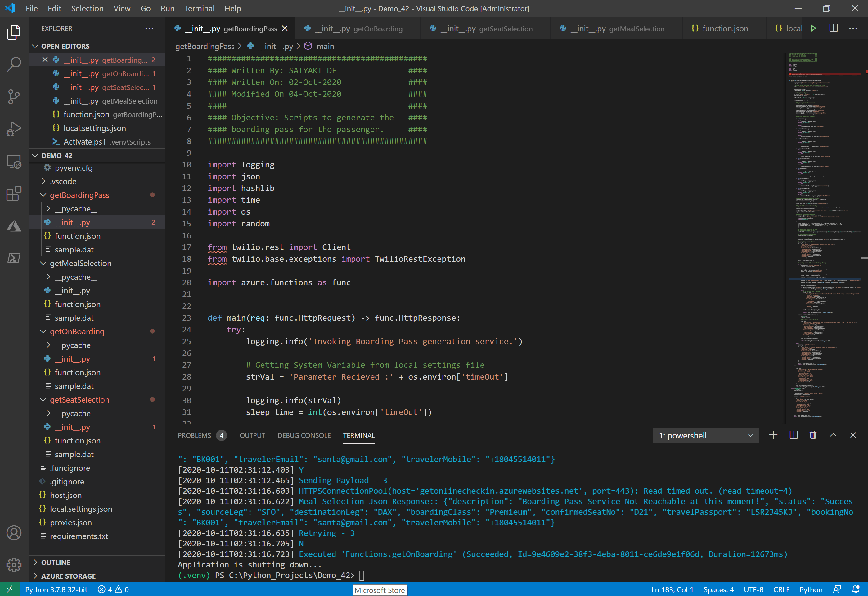868x596 pixels.
Task: Click split terminal icon
Action: coord(793,435)
